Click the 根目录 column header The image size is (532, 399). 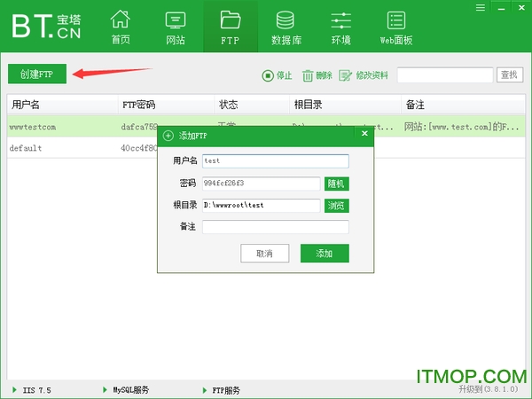(x=345, y=105)
